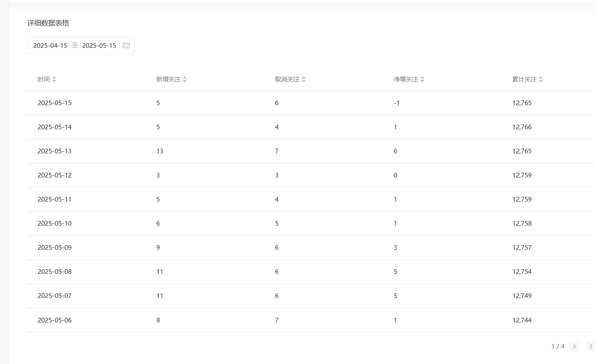
Task: Select the net follow value -1
Action: pos(397,103)
